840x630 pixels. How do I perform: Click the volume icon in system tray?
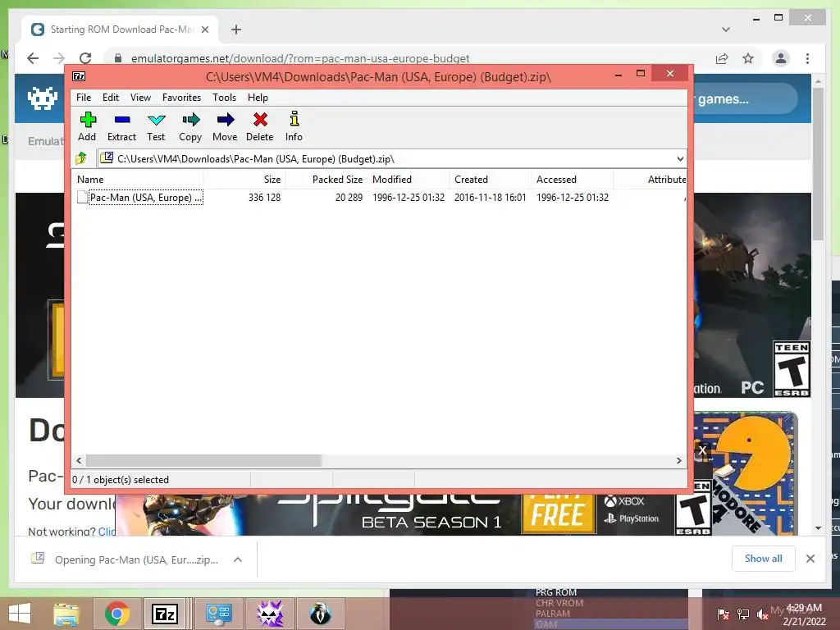pyautogui.click(x=762, y=614)
